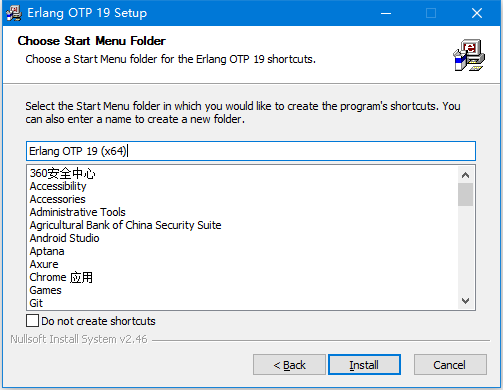
Task: Enable the Do not create shortcuts checkbox
Action: pyautogui.click(x=32, y=321)
